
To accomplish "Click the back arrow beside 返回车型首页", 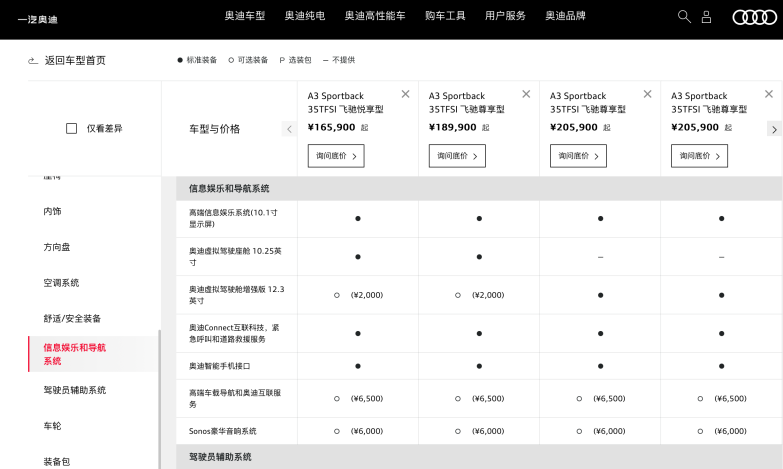I will click(x=33, y=60).
